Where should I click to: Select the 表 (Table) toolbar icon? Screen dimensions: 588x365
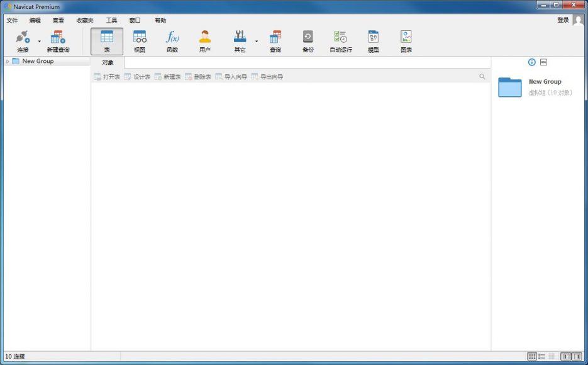(107, 42)
